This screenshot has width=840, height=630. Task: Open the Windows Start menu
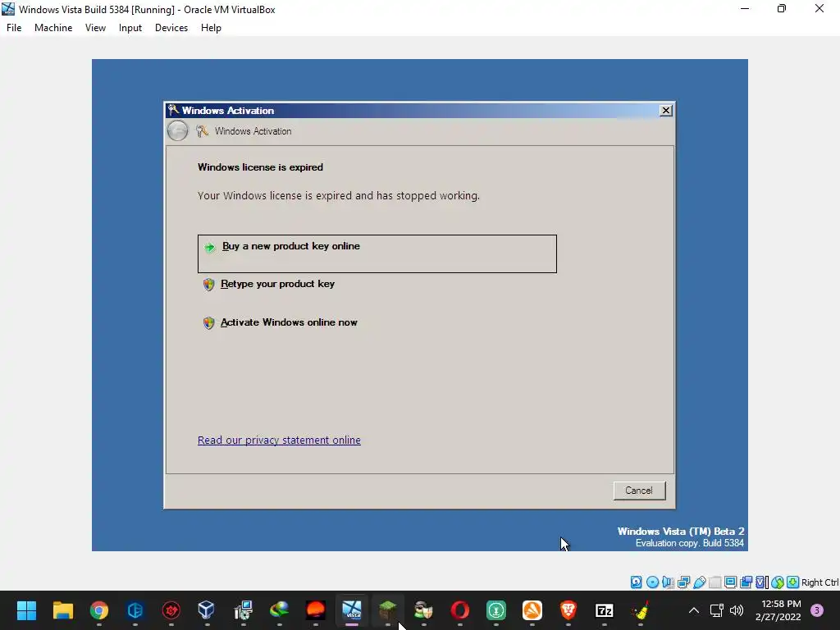click(26, 610)
